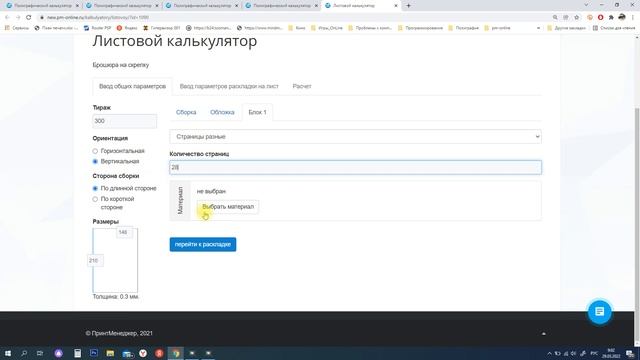Open the chat widget bubble
This screenshot has width=640, height=360.
[599, 312]
